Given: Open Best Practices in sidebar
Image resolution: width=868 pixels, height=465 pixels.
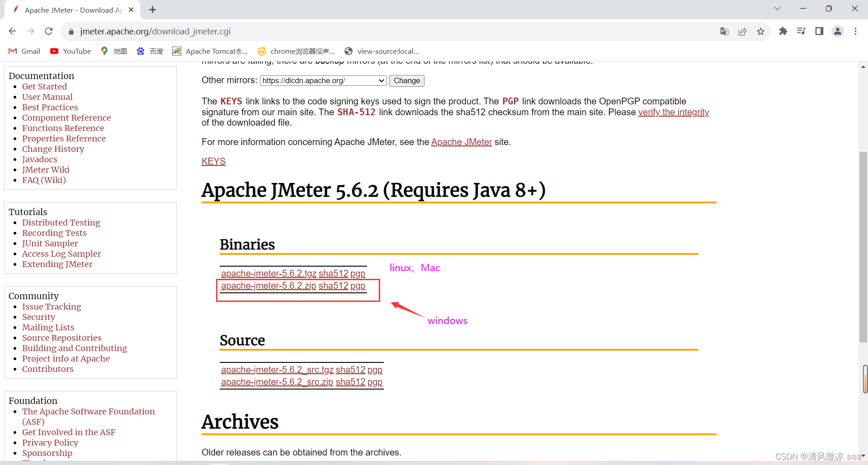Looking at the screenshot, I should pyautogui.click(x=50, y=107).
